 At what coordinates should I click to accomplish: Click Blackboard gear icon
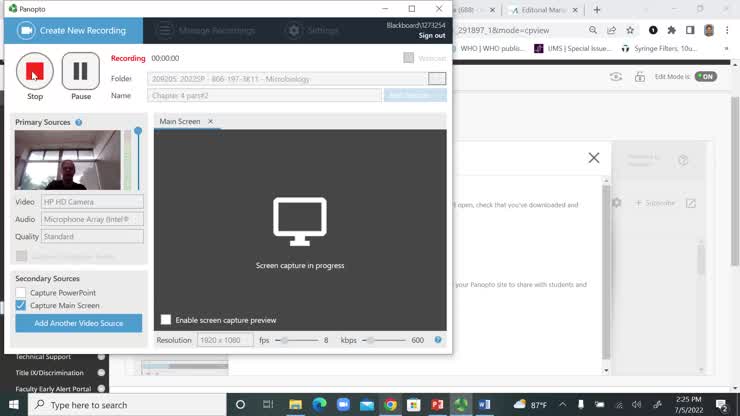(x=617, y=203)
